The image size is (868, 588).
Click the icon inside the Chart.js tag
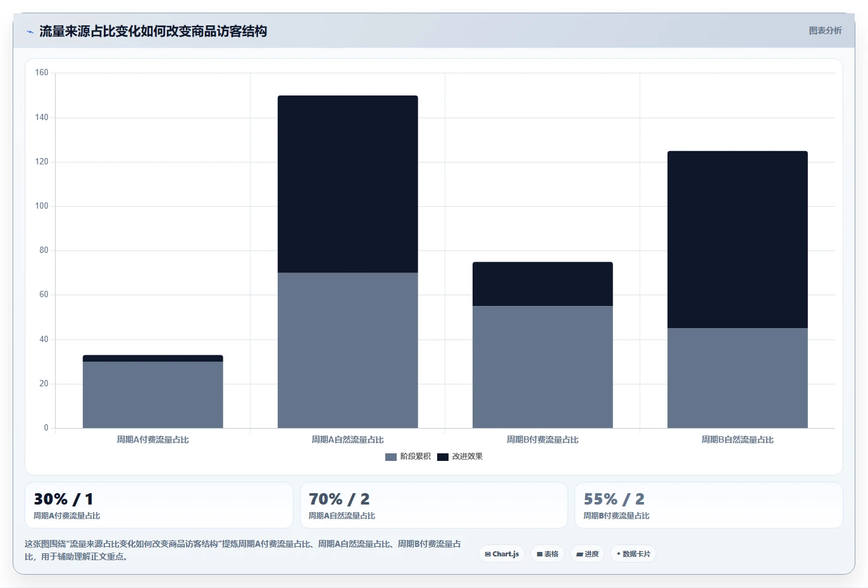[x=488, y=554]
